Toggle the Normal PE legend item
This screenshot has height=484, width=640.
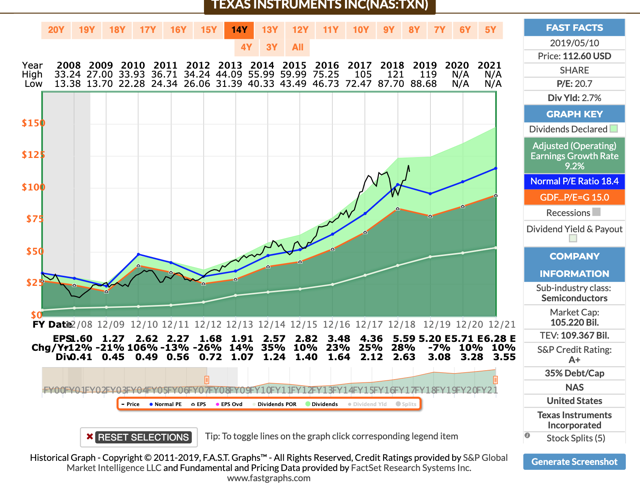coord(165,404)
